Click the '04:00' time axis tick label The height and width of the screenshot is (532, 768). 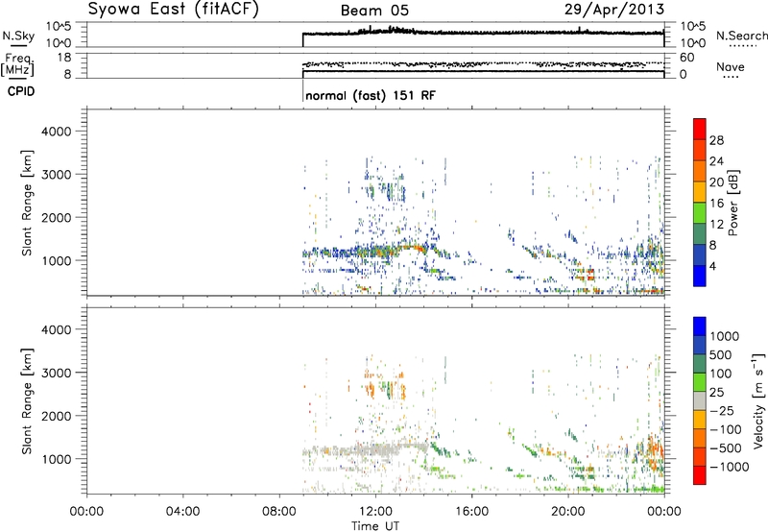tap(183, 512)
